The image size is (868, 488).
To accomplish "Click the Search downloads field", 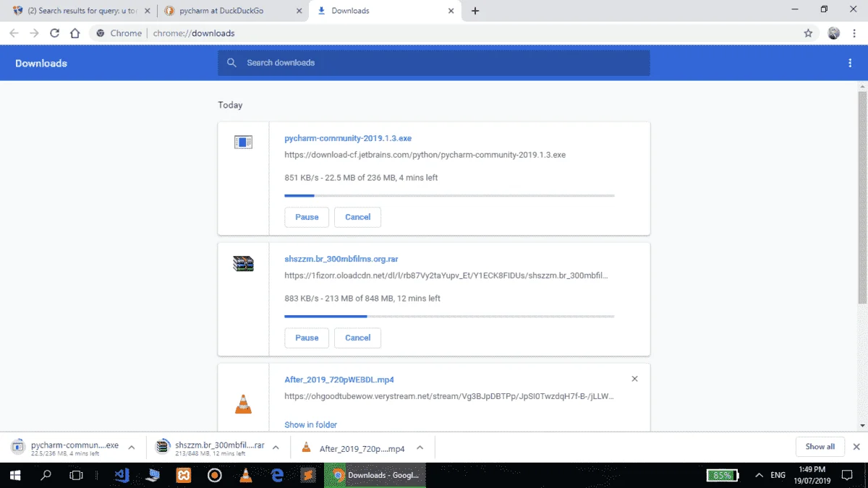I will coord(434,63).
